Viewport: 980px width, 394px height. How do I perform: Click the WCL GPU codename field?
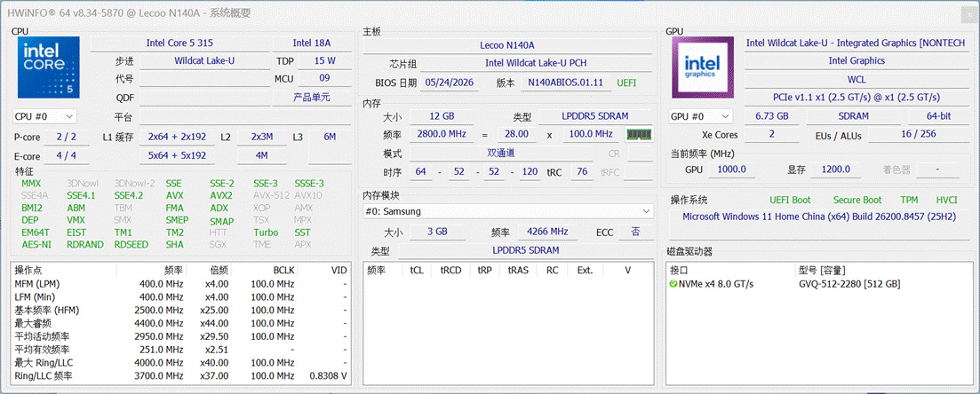coord(857,79)
